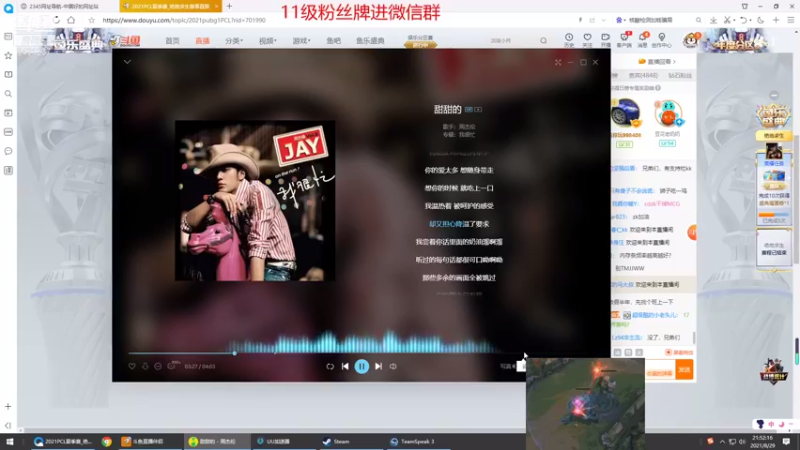Click the circular dislike icon beside download
This screenshot has width=800, height=450.
click(x=158, y=366)
